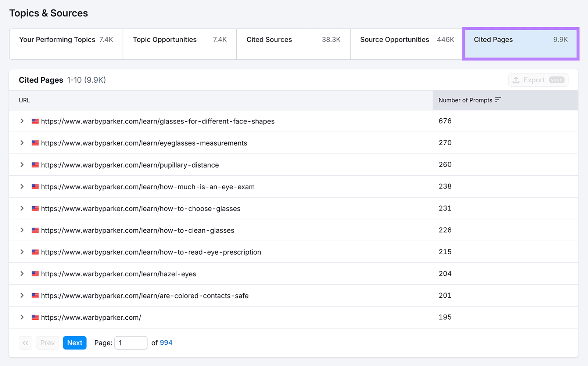Expand the how-to-read-eye-prescription row
The height and width of the screenshot is (366, 588).
point(22,252)
